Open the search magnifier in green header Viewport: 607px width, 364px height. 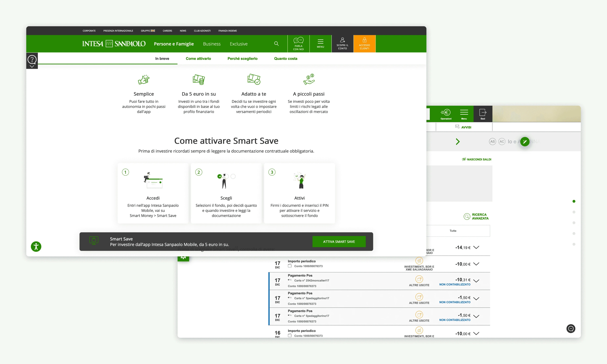pyautogui.click(x=276, y=44)
